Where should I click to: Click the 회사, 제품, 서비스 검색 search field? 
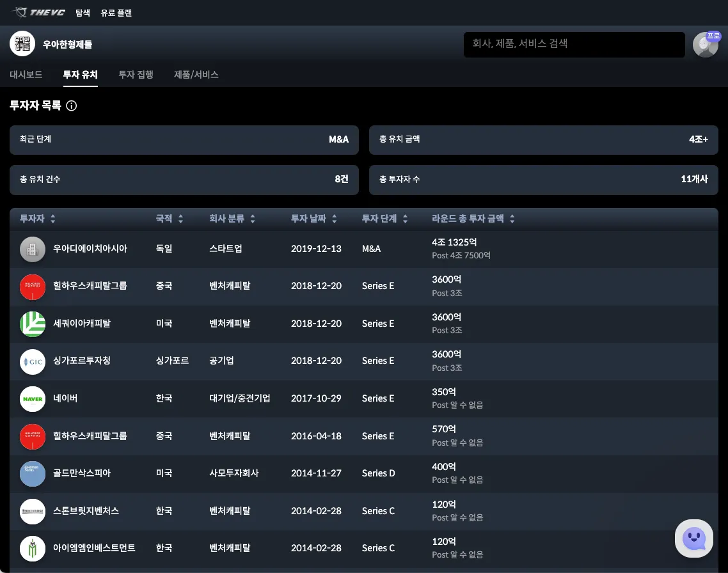pyautogui.click(x=574, y=45)
